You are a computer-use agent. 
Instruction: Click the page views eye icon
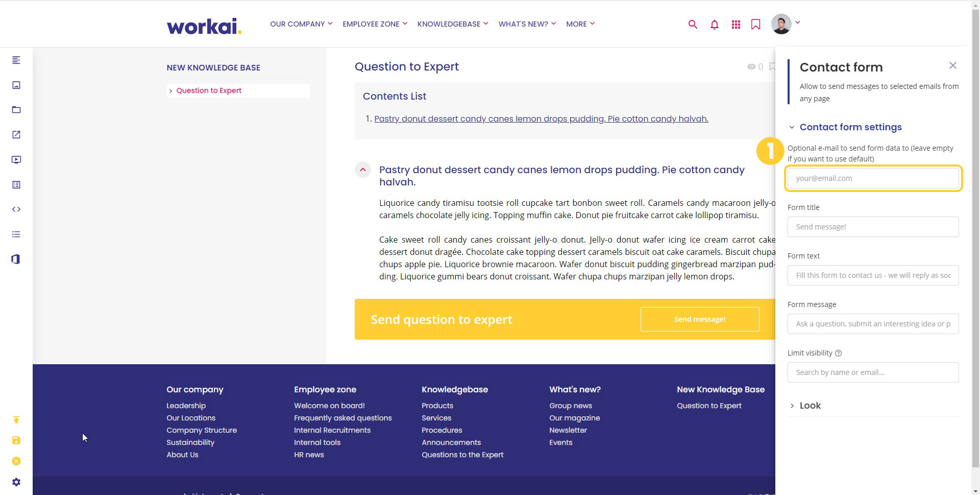(751, 66)
